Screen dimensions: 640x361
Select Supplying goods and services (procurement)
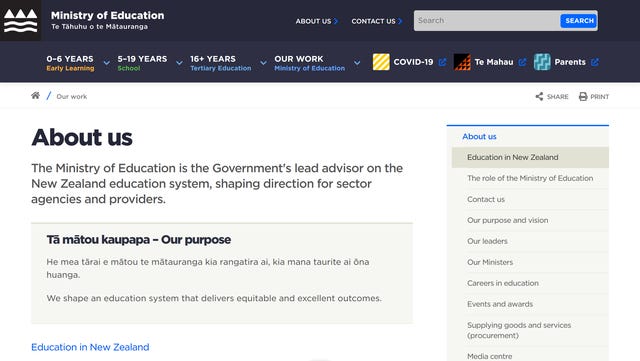[519, 330]
